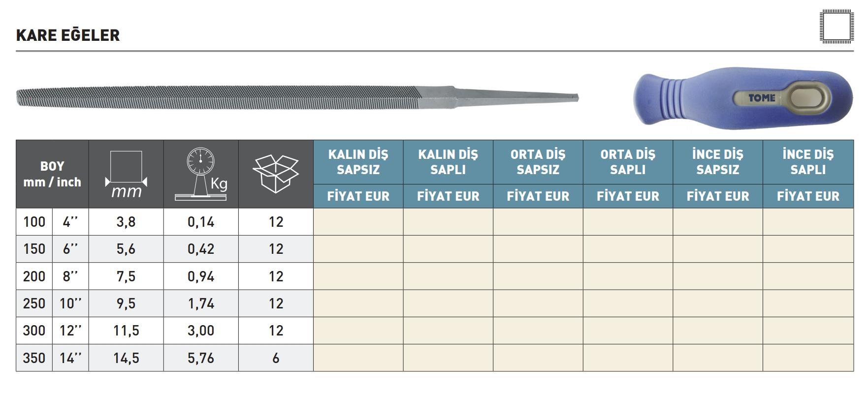Screen dimensions: 868x394
Task: Click the TOME logo on handle
Action: pos(762,98)
